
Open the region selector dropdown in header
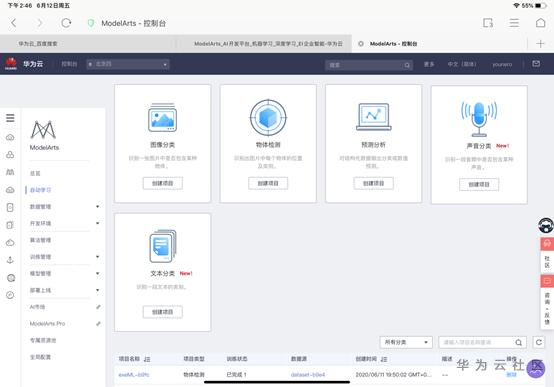tap(128, 64)
